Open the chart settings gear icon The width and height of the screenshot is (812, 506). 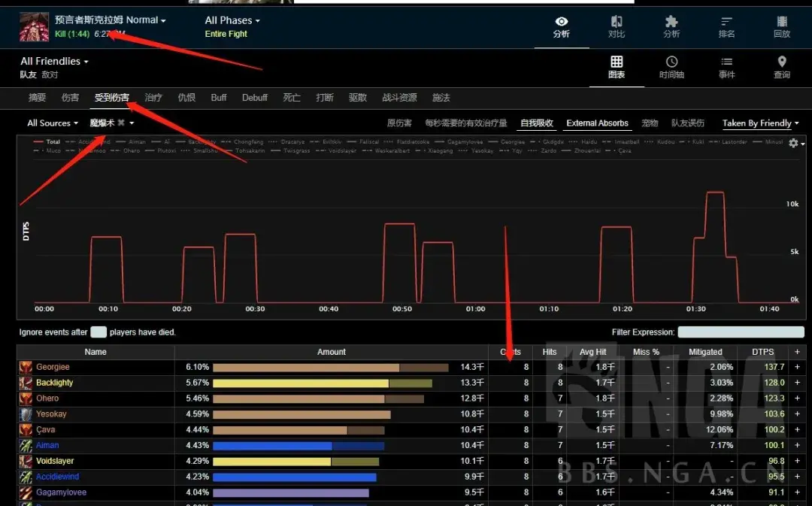click(x=793, y=143)
